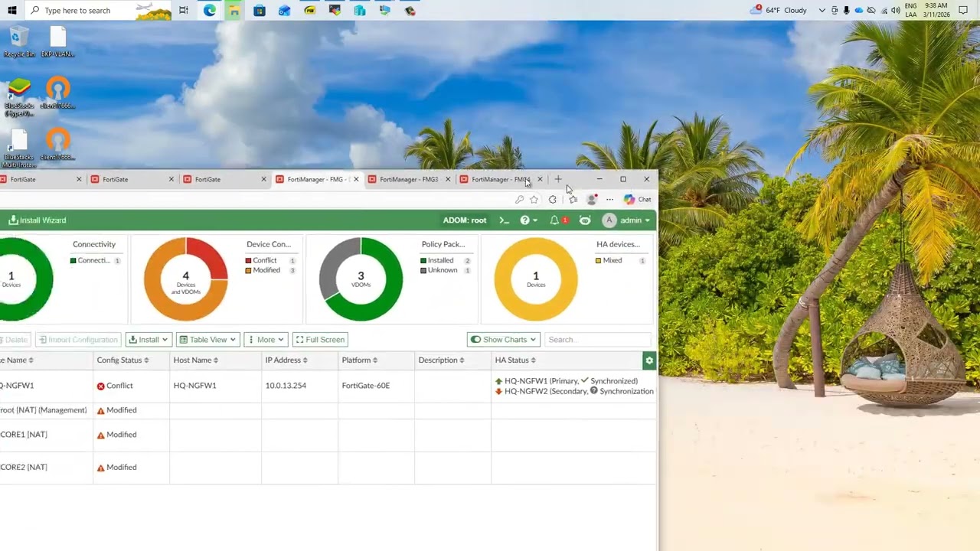The width and height of the screenshot is (980, 551).
Task: Click the HQ-NGFW2 Secondary HA status entry
Action: [x=574, y=391]
